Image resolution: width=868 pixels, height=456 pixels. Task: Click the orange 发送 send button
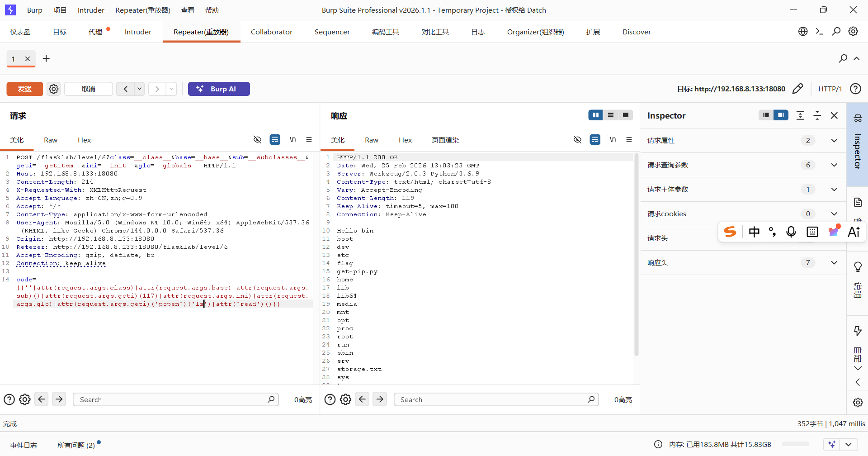24,89
